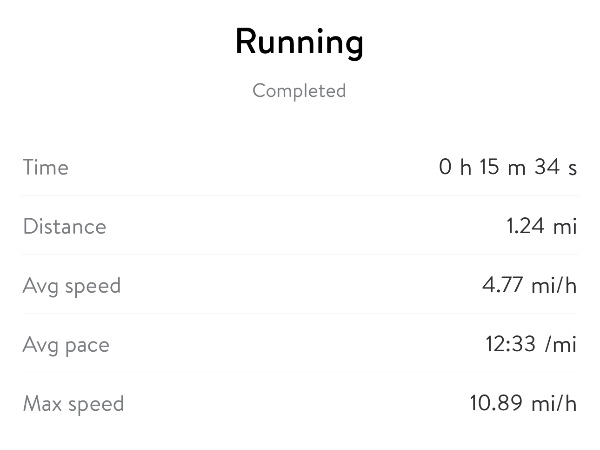Click the mi/h unit beside 4.77

point(554,286)
